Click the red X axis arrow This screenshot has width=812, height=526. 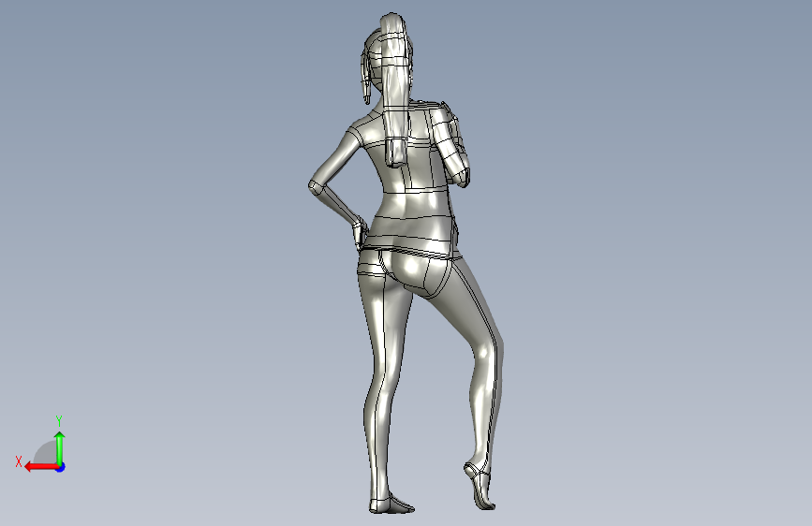click(41, 467)
